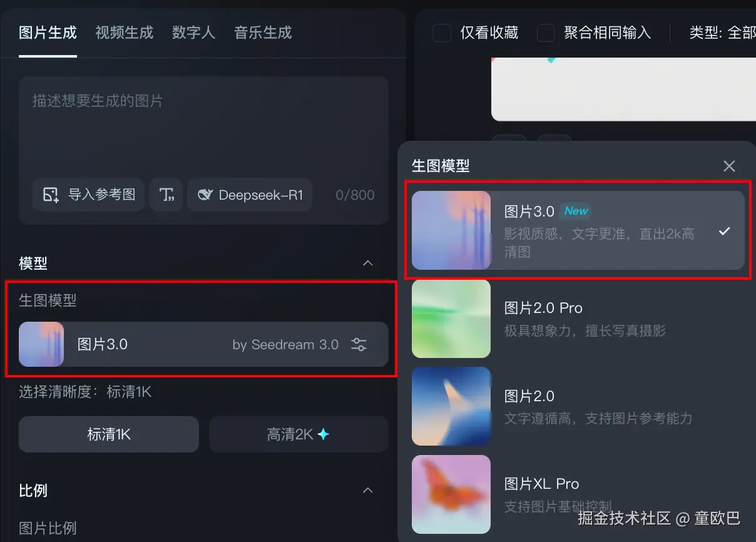Click the import reference image icon
The image size is (756, 542).
click(x=51, y=195)
